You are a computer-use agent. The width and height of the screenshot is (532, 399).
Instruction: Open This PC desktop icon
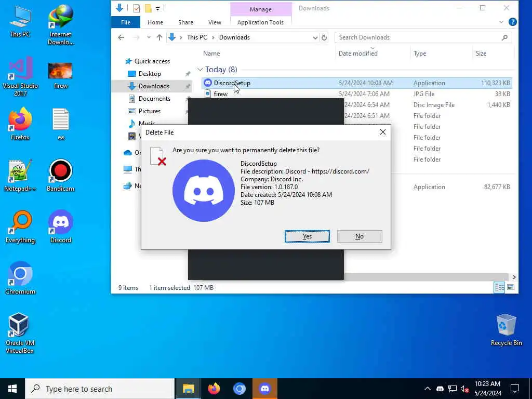coord(20,21)
